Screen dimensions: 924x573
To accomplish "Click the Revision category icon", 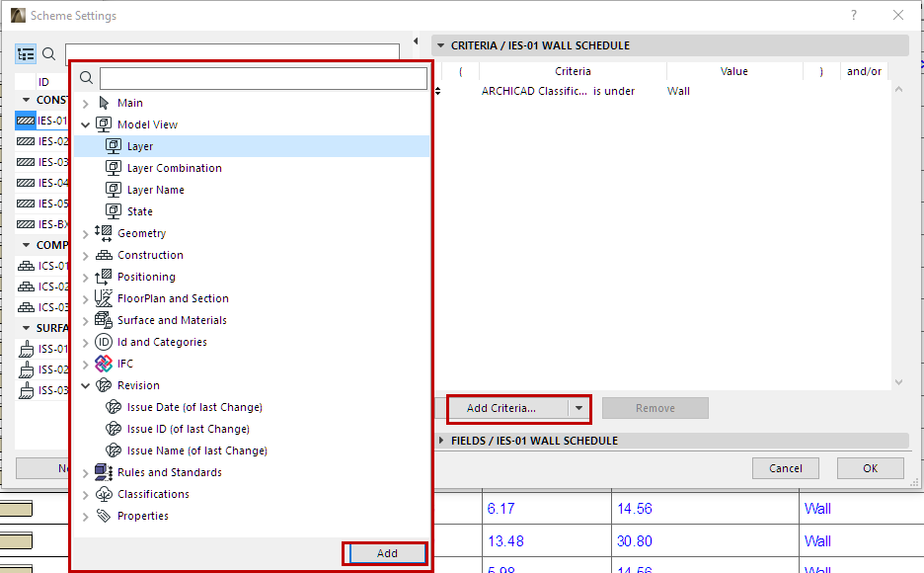I will pyautogui.click(x=104, y=385).
